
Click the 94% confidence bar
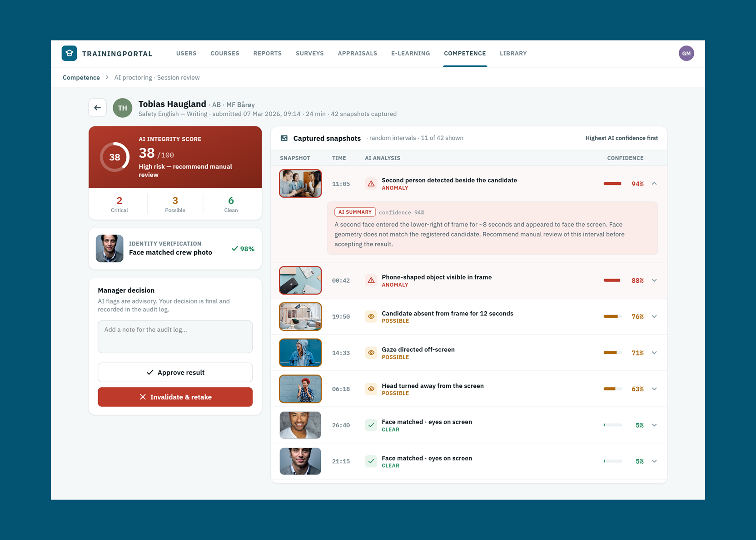pyautogui.click(x=612, y=184)
